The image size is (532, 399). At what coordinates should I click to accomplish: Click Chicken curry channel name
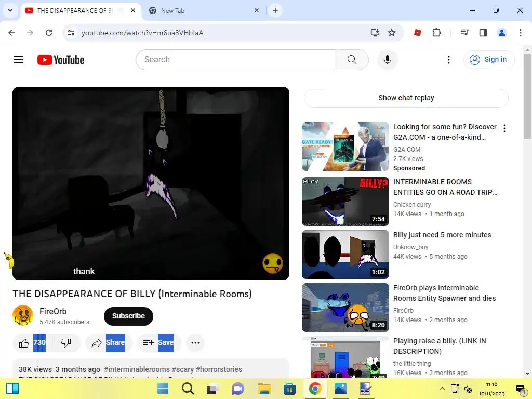click(x=412, y=205)
